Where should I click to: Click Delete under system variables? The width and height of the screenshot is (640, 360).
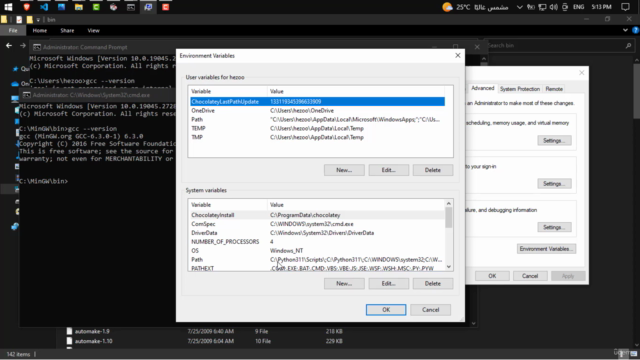tap(433, 283)
